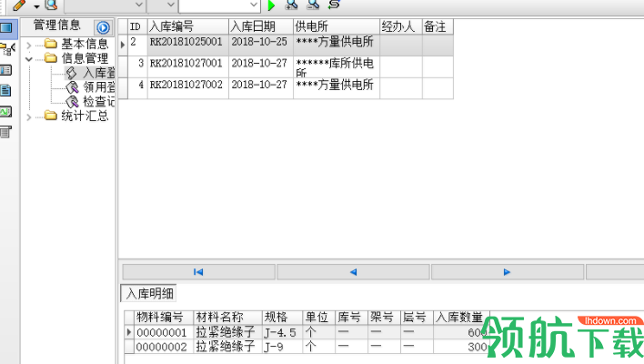Image resolution: width=644 pixels, height=364 pixels.
Task: Open the pencil tool dropdown arrow
Action: pyautogui.click(x=36, y=6)
